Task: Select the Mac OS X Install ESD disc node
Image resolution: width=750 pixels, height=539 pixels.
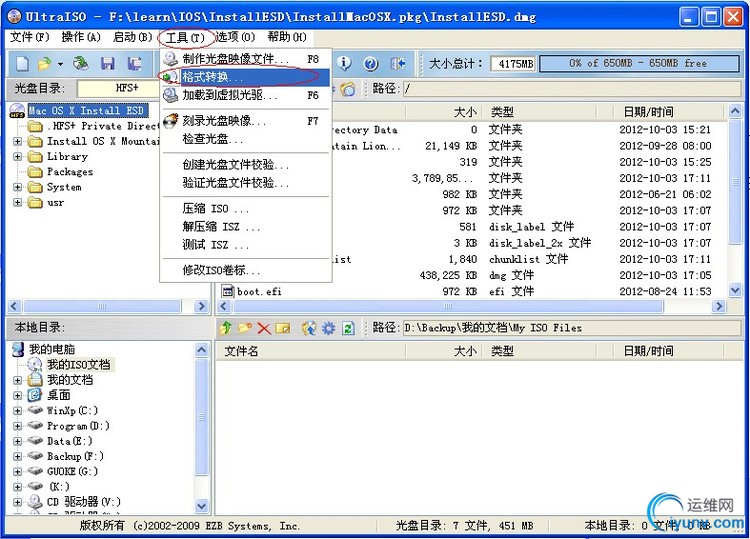Action: (x=86, y=110)
